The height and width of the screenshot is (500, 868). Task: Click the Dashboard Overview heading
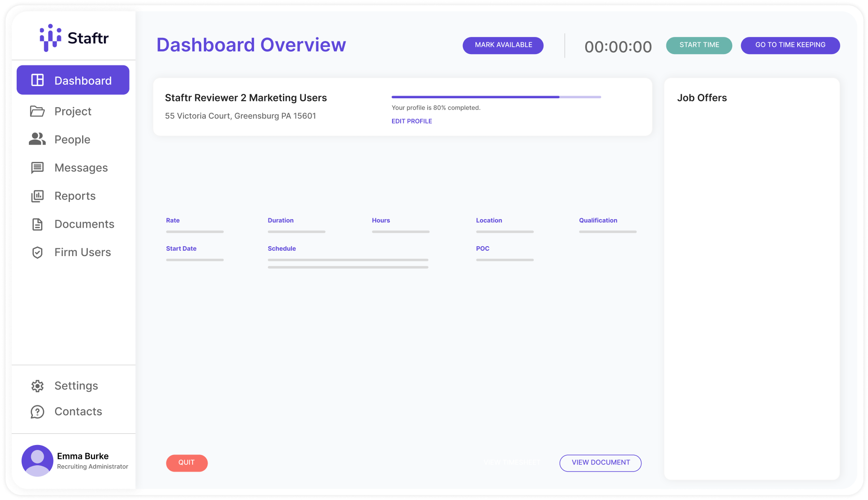pyautogui.click(x=251, y=45)
